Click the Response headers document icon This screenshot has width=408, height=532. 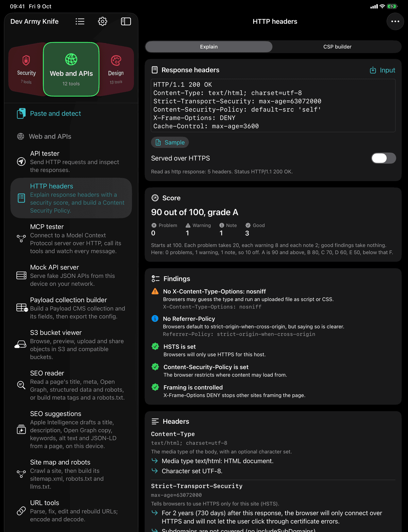155,70
